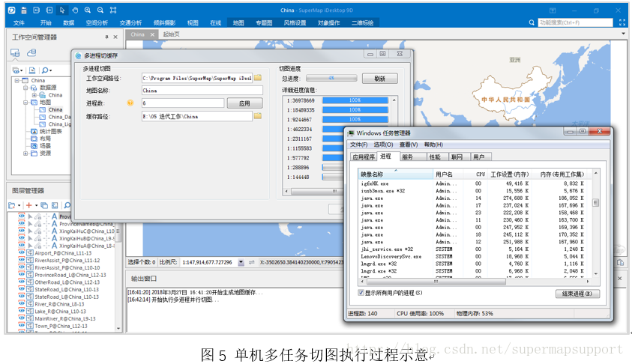Toggle full screen mode icon at top right

pyautogui.click(x=622, y=22)
